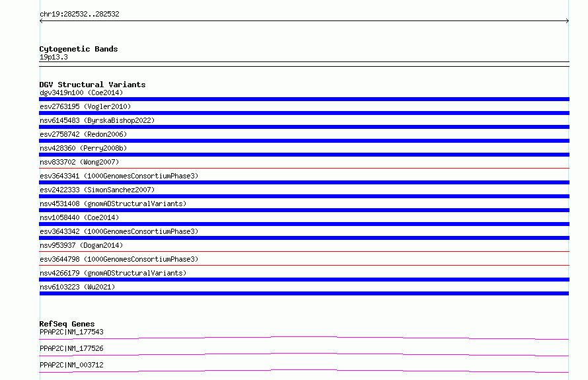Image resolution: width=588 pixels, height=380 pixels.
Task: Click the blue bar under esv2422333
Action: (304, 196)
